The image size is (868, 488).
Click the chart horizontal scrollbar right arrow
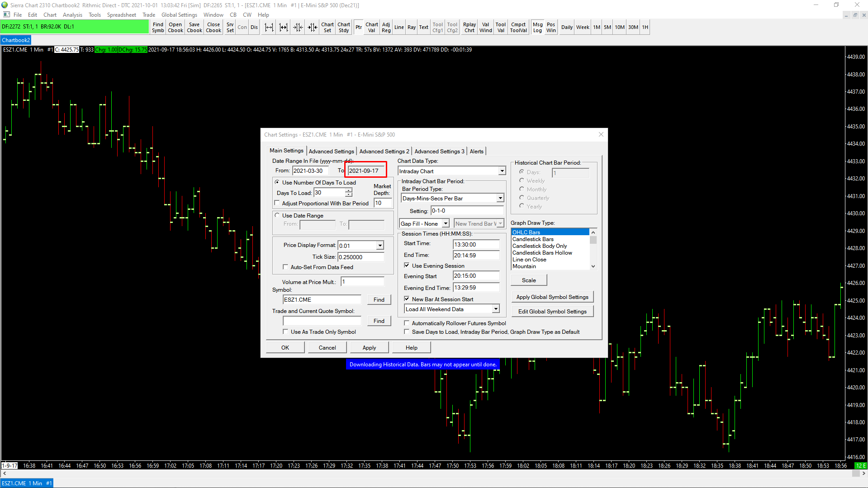864,473
